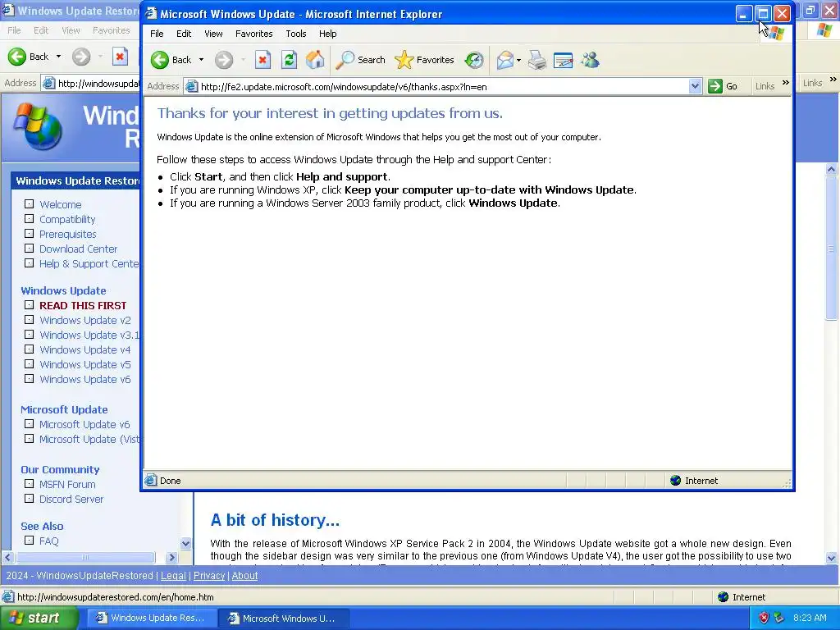Toggle the box next to Download Center
The width and height of the screenshot is (840, 630).
click(x=29, y=249)
